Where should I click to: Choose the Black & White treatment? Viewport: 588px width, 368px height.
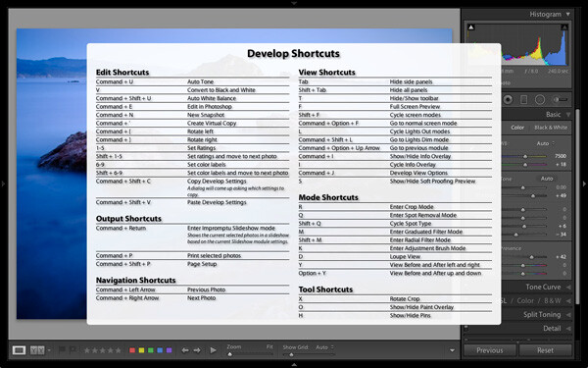[x=551, y=128]
